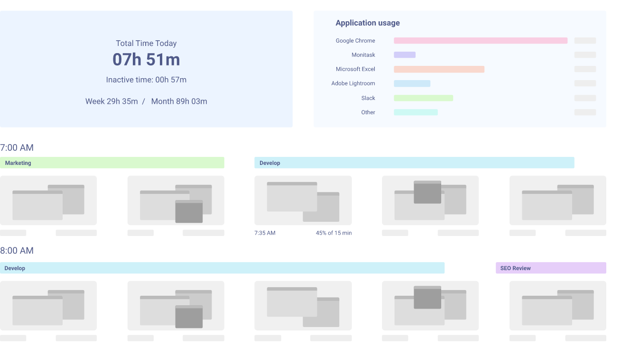This screenshot has height=364, width=621.
Task: Click the Google Chrome usage bar
Action: (481, 41)
